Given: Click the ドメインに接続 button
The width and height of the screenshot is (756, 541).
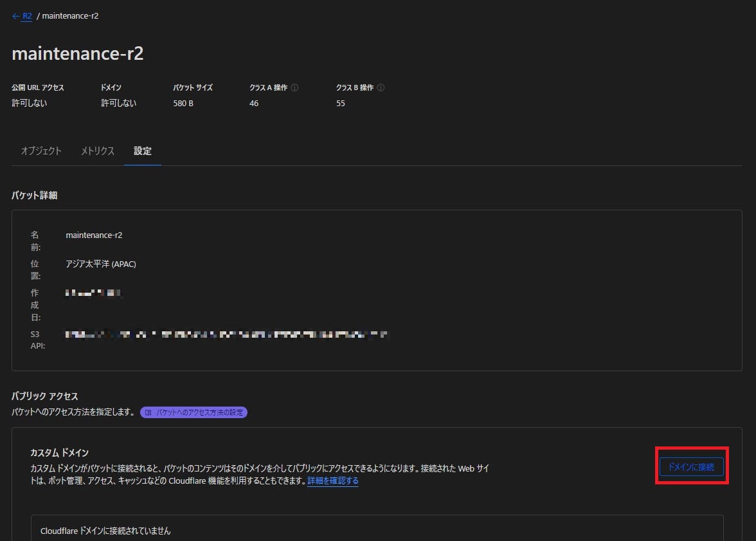Looking at the screenshot, I should pos(692,466).
